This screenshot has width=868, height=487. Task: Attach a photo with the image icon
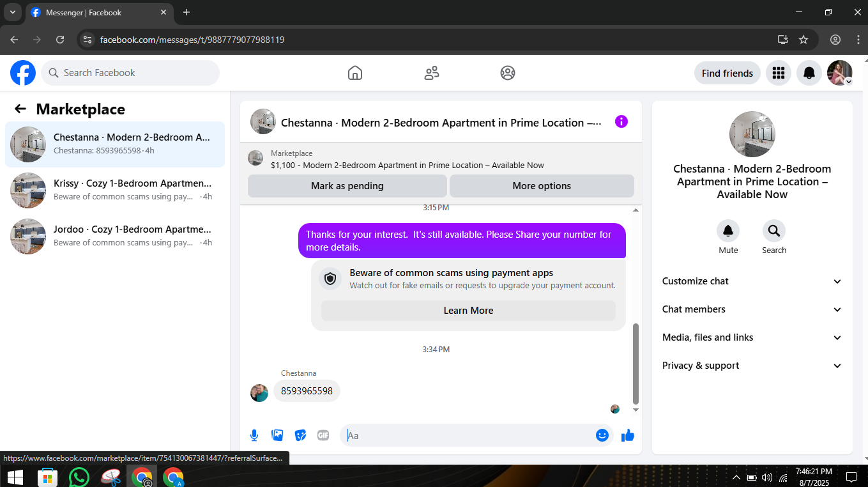click(277, 435)
